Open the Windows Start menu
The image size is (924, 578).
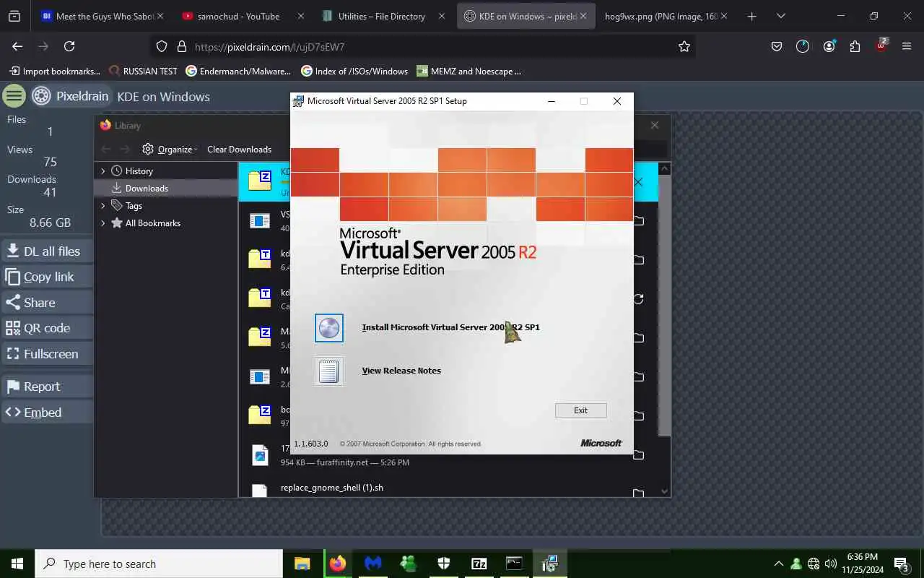[17, 564]
